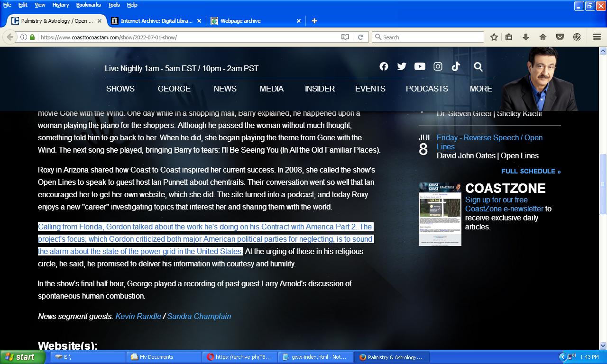The height and width of the screenshot is (364, 607).
Task: Open the Downloads arrow icon
Action: [526, 37]
